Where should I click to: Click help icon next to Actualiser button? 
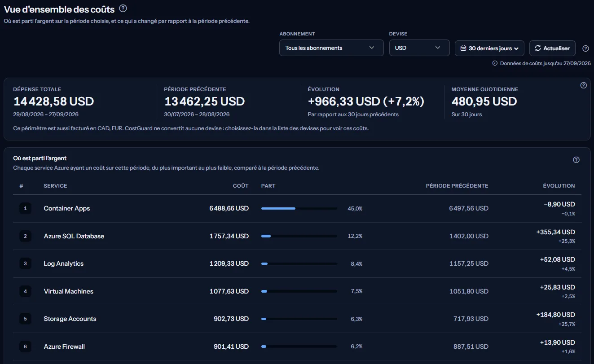coord(585,48)
